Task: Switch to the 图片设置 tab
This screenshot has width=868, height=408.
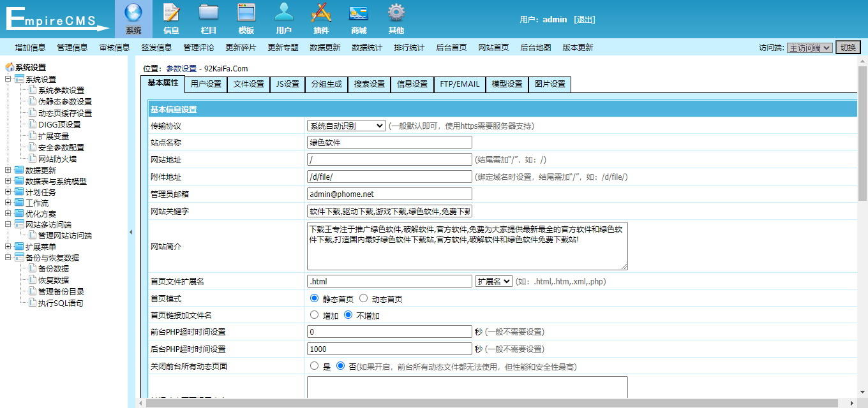Action: (x=550, y=84)
